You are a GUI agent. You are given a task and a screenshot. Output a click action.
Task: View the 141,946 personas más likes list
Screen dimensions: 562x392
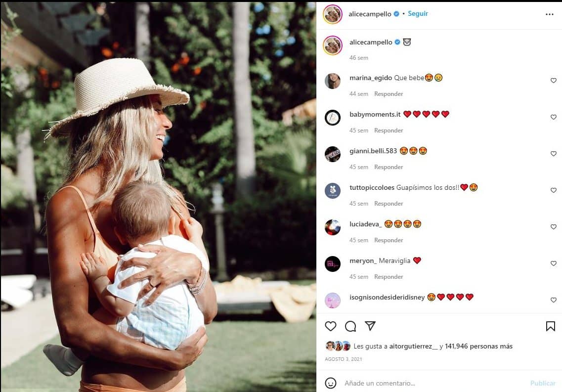pos(478,346)
